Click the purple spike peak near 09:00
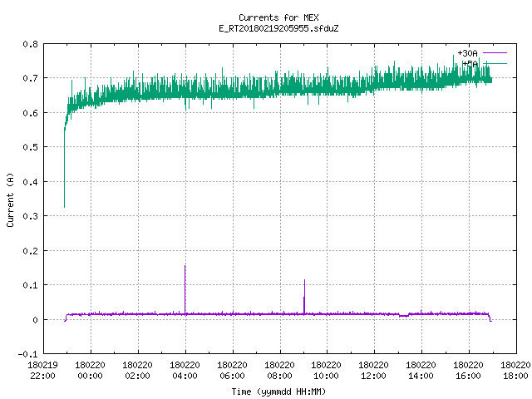 [305, 280]
